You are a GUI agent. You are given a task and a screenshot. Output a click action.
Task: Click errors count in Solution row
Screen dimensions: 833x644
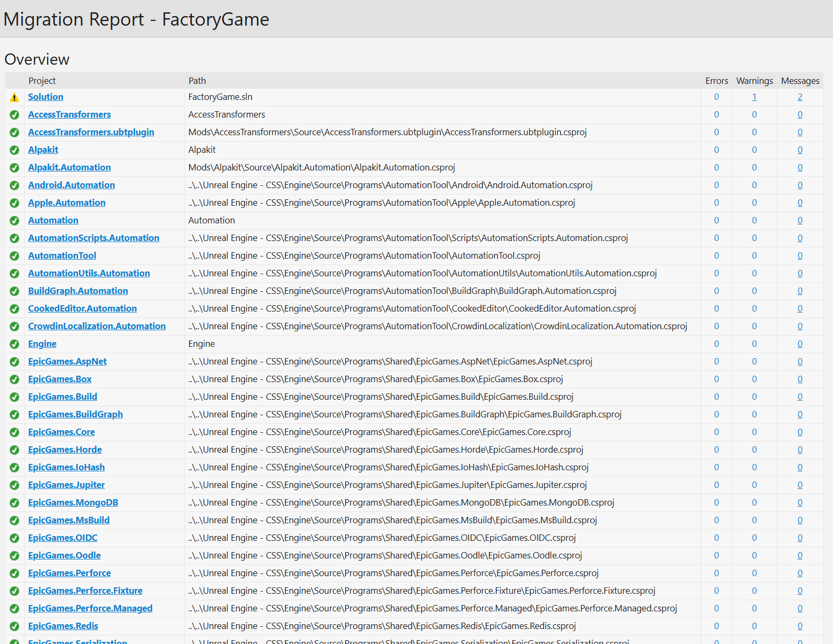tap(717, 97)
